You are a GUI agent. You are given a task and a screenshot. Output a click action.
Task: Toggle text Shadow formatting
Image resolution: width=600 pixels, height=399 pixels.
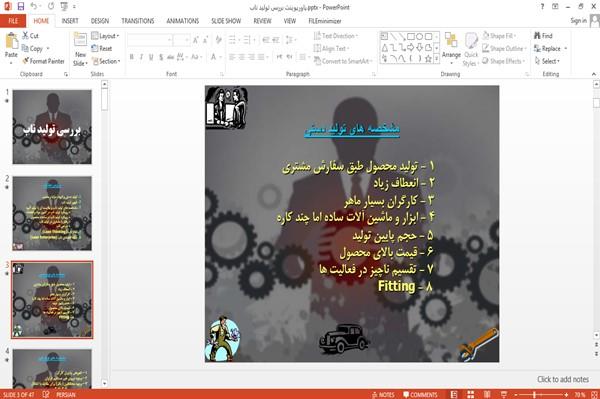click(x=161, y=57)
